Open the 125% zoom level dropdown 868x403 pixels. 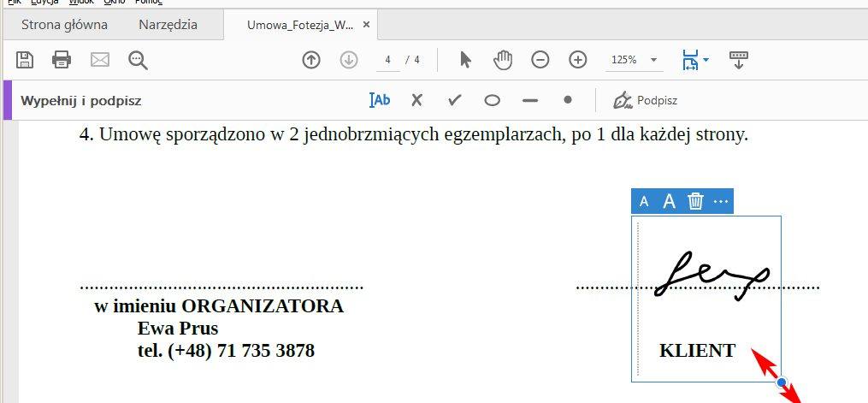pyautogui.click(x=634, y=60)
